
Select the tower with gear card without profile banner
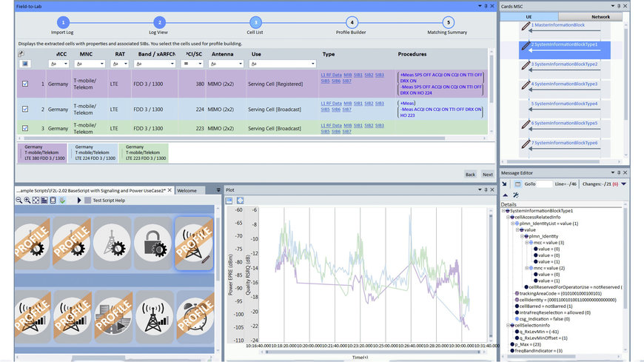(112, 244)
